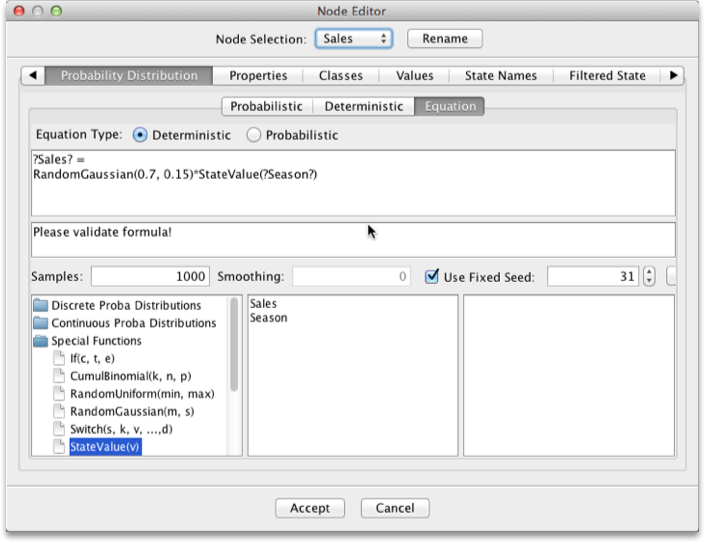
Task: Select the Discrete Proba Distributions tree item
Action: click(126, 306)
